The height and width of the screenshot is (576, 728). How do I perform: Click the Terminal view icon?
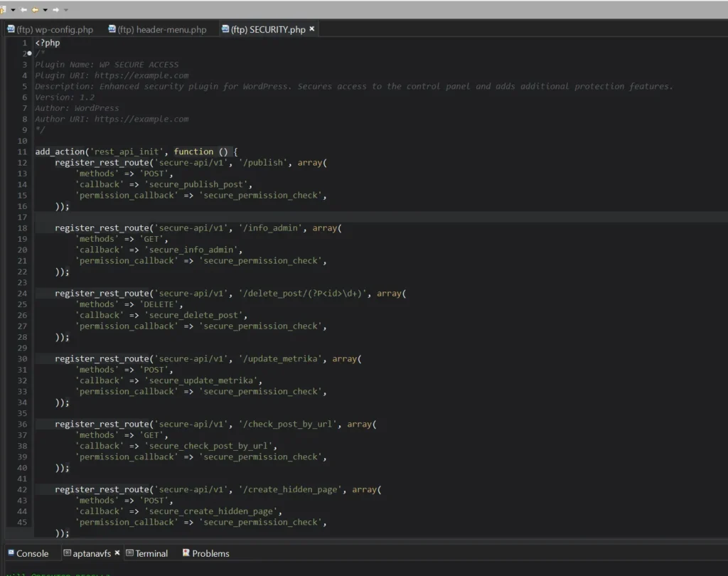click(x=130, y=553)
